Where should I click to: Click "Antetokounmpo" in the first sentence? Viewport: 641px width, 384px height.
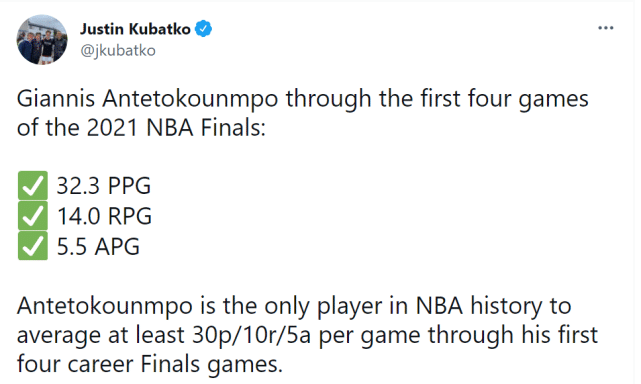(x=191, y=100)
